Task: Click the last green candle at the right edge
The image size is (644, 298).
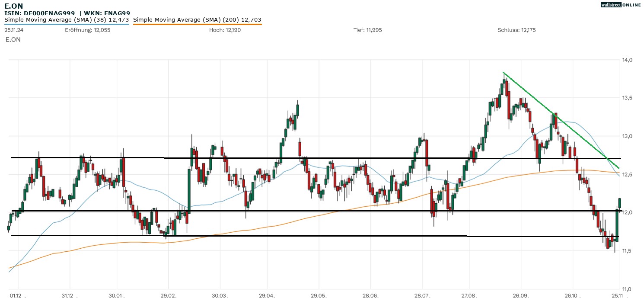Action: pos(620,203)
